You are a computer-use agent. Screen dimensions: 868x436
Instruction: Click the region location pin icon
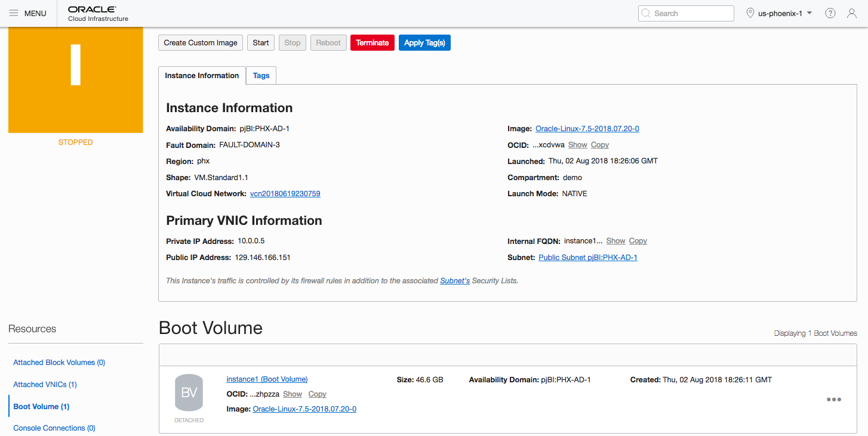(x=750, y=13)
